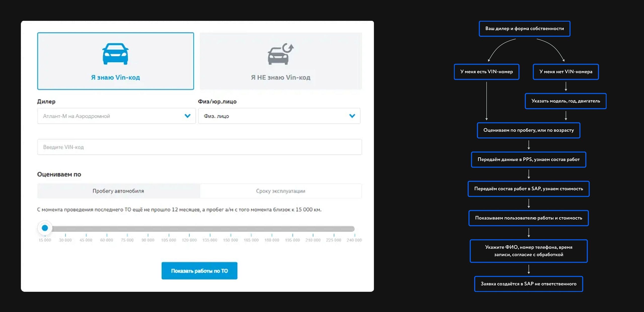This screenshot has height=312, width=644.
Task: Click into the 'Введите VIN-код' field
Action: (199, 147)
